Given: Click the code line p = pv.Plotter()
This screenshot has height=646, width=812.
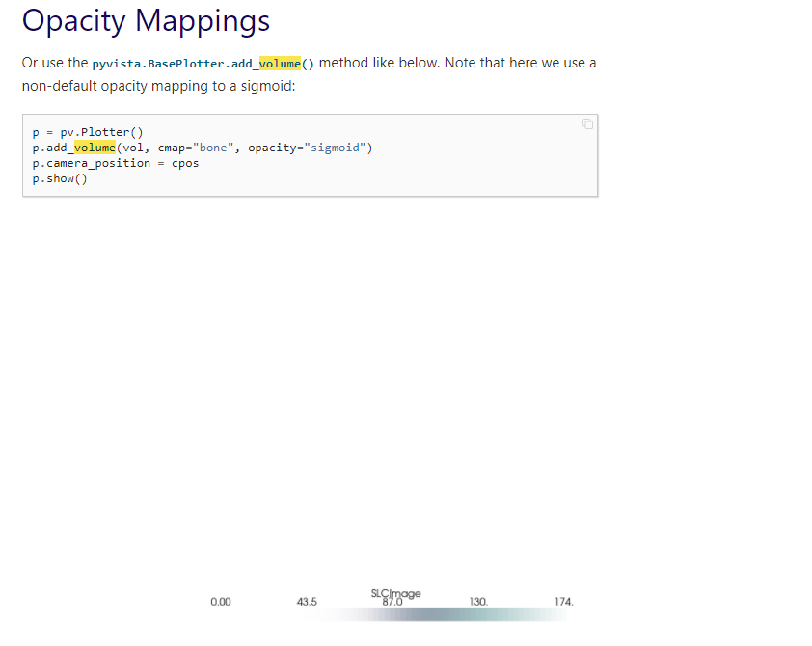Looking at the screenshot, I should click(88, 132).
